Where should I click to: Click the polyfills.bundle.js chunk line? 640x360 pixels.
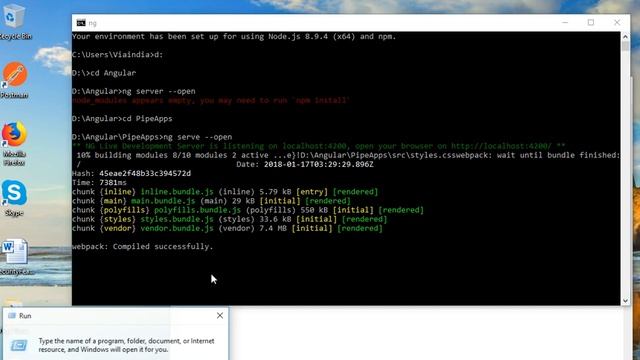click(x=248, y=210)
